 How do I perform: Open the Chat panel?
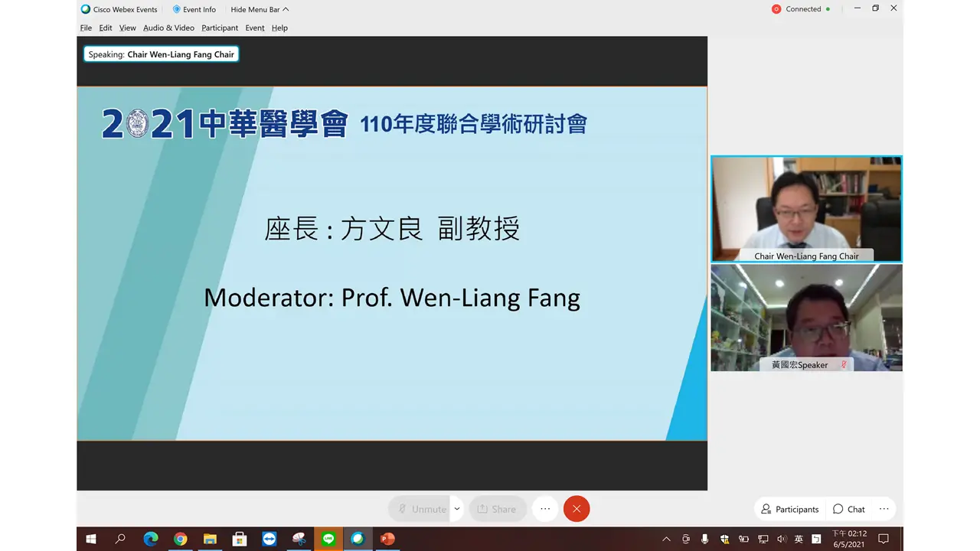point(848,508)
